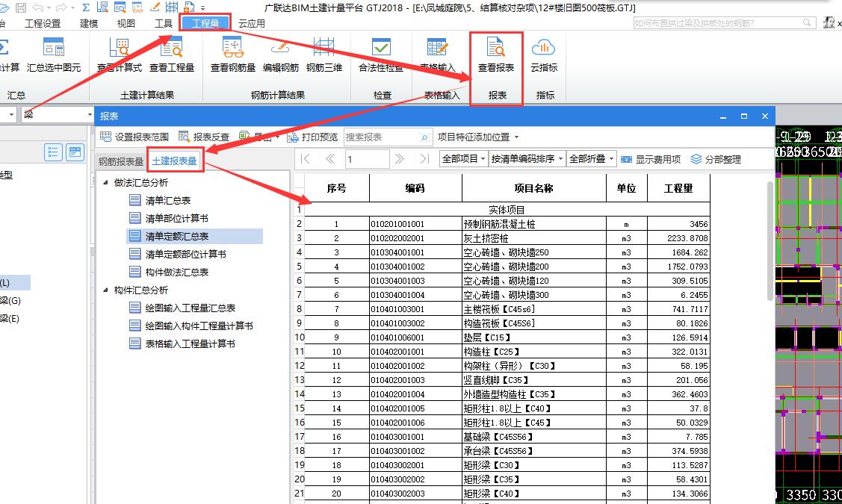This screenshot has width=842, height=504.
Task: Go to previous report page
Action: 329,159
